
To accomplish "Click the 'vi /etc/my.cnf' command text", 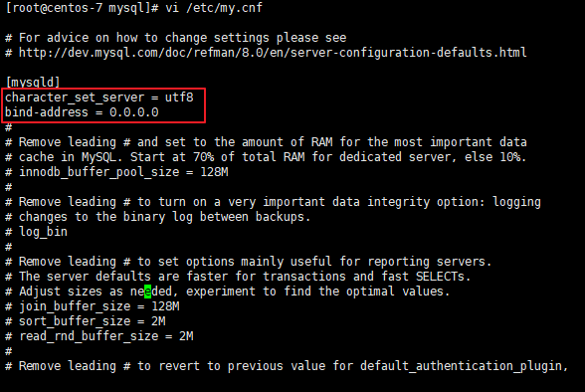I will [214, 8].
